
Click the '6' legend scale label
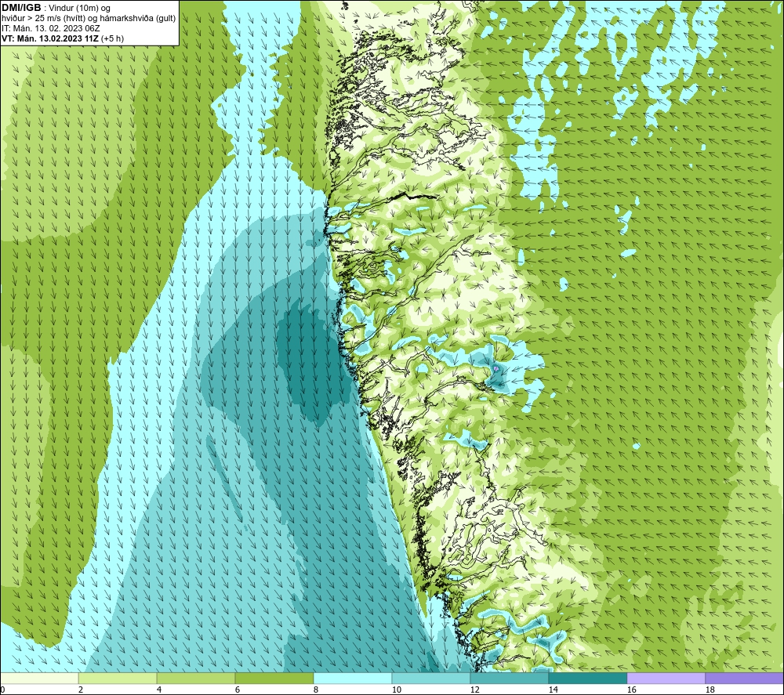238,690
